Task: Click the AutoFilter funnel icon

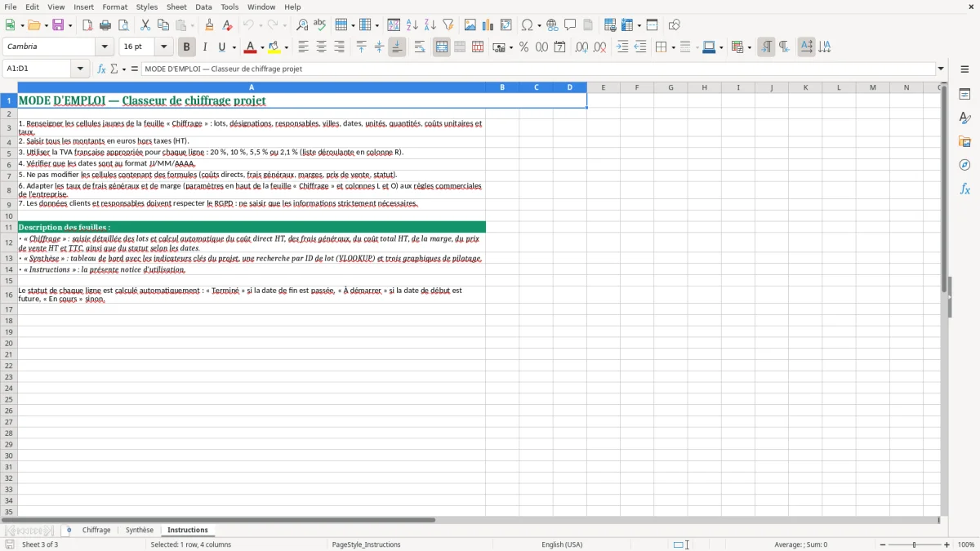Action: click(x=448, y=25)
